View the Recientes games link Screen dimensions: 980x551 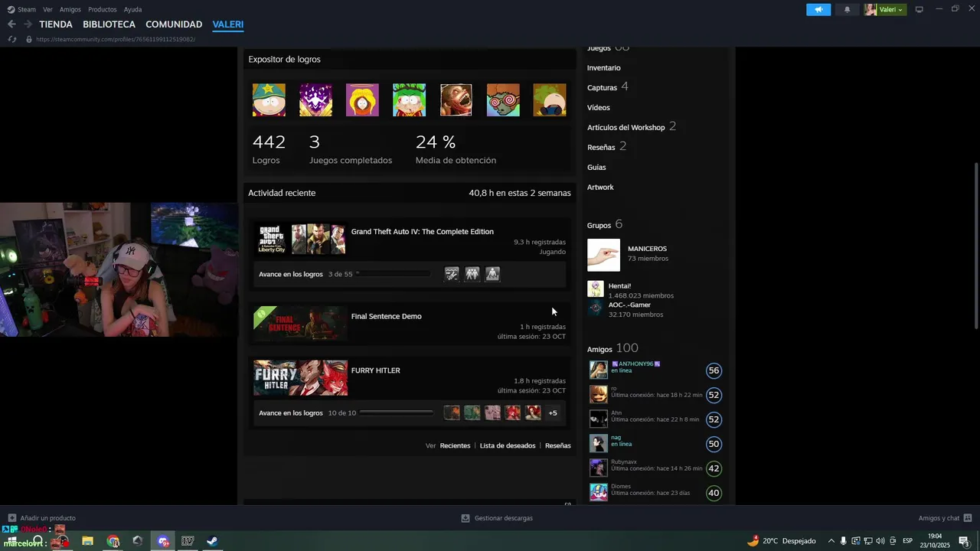(x=455, y=445)
